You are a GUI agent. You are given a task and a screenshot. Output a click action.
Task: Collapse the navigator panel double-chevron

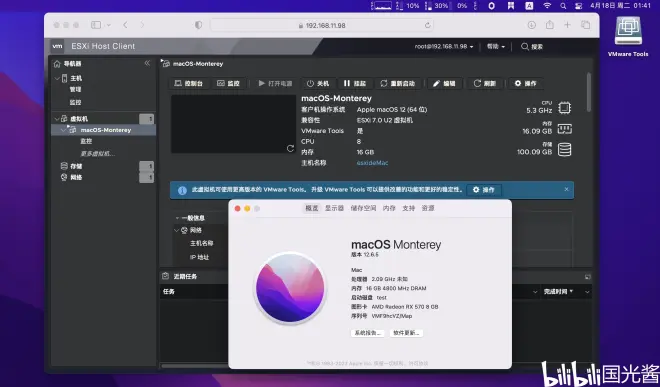(147, 63)
